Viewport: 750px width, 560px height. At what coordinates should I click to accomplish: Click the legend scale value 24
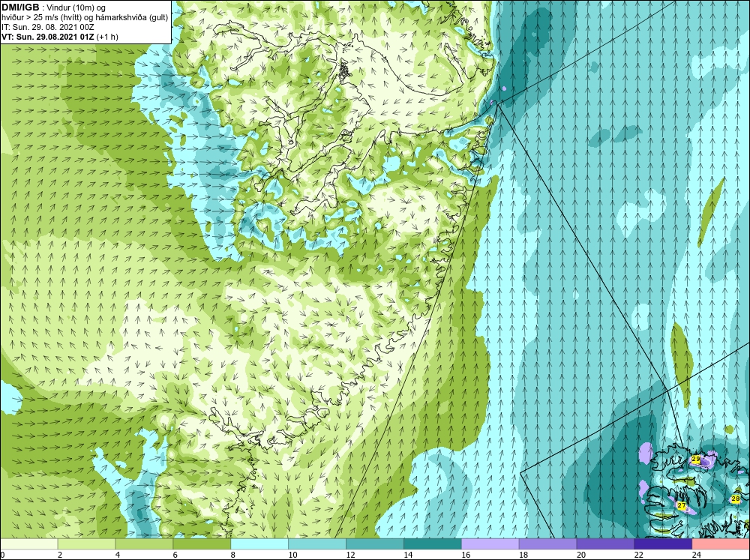coord(697,555)
